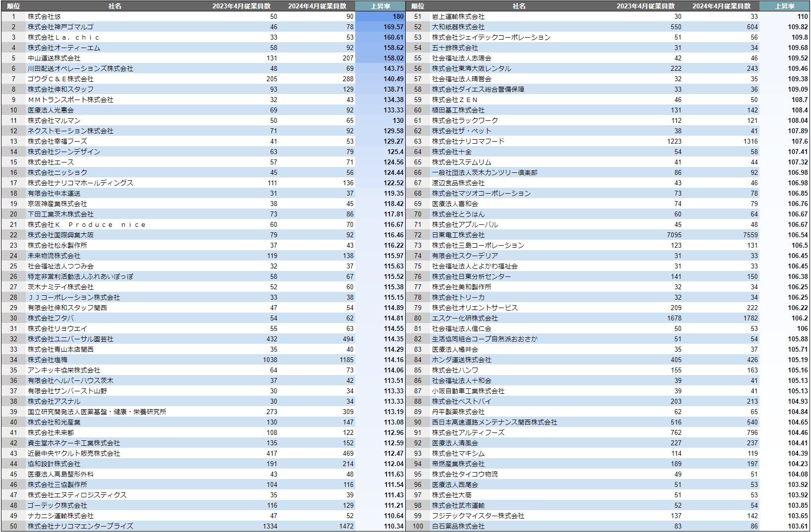
Task: Click the 日東電工株式会社 cell
Action: (x=458, y=235)
